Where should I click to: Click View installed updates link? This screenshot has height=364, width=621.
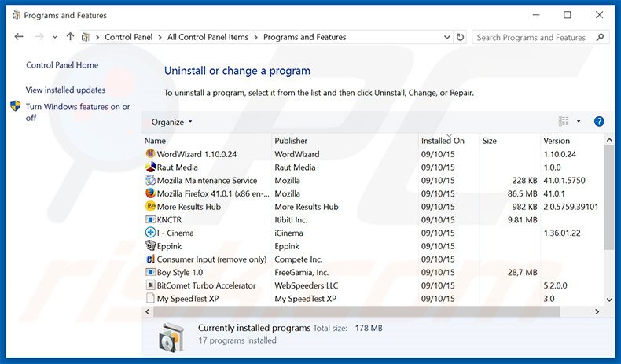65,90
